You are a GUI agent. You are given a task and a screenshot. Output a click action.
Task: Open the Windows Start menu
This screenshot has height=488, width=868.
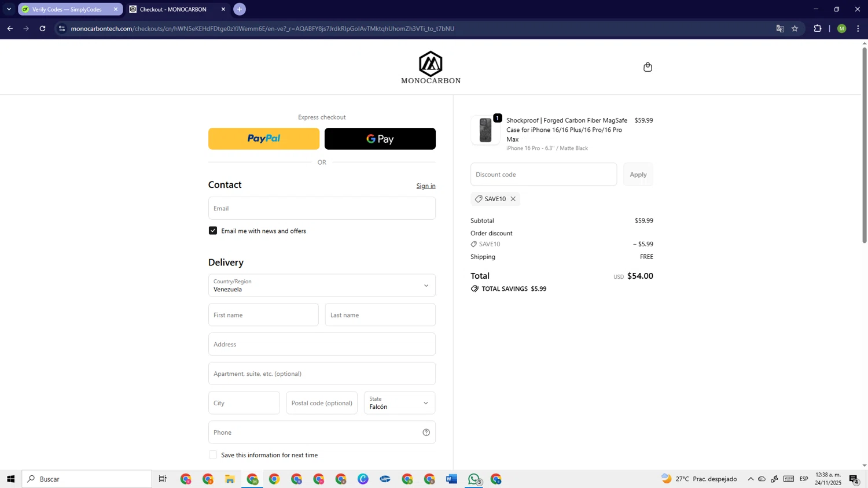[10, 479]
